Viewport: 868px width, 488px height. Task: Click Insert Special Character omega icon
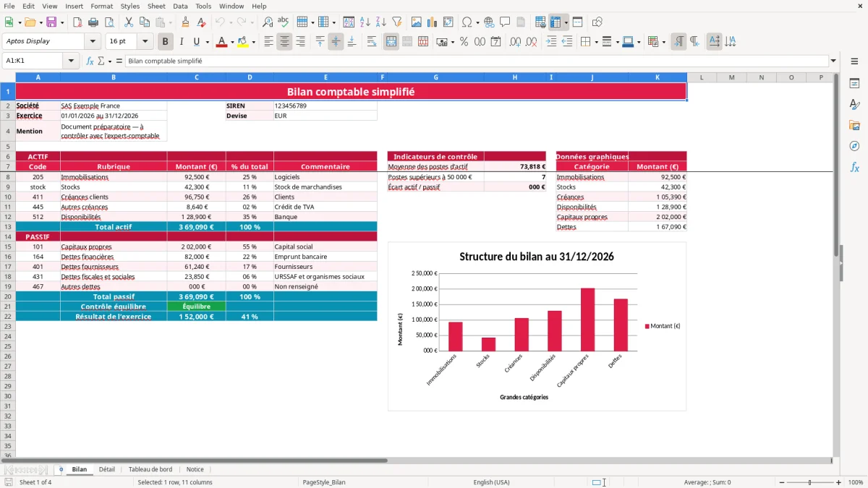pyautogui.click(x=467, y=22)
